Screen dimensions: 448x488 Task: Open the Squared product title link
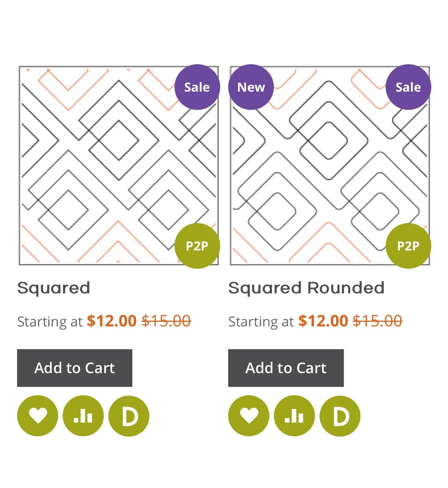54,288
